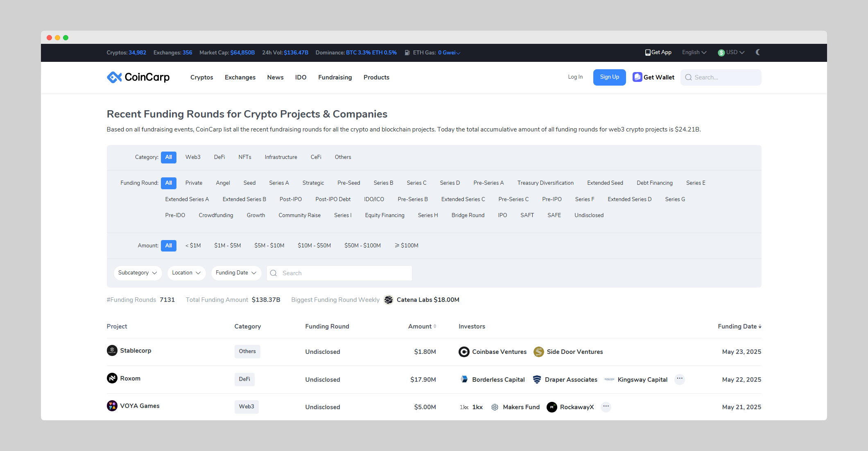Sort by Amount column arrows
Viewport: 868px width, 451px height.
(435, 326)
